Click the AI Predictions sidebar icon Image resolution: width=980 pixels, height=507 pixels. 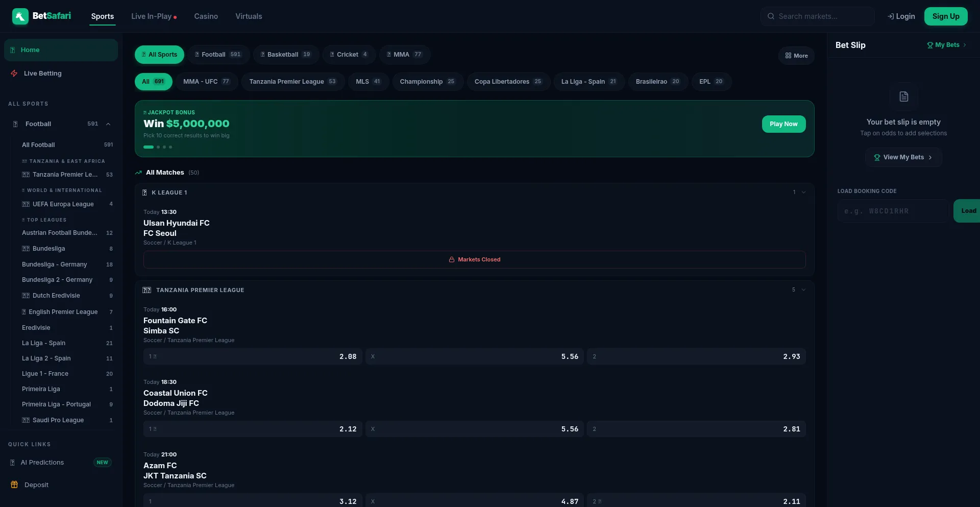[x=12, y=463]
